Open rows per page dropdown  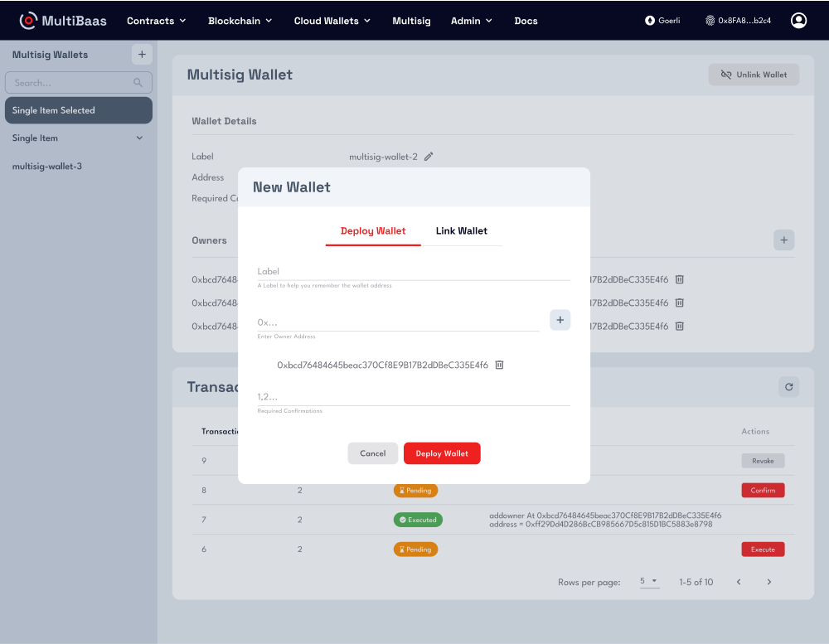click(648, 582)
